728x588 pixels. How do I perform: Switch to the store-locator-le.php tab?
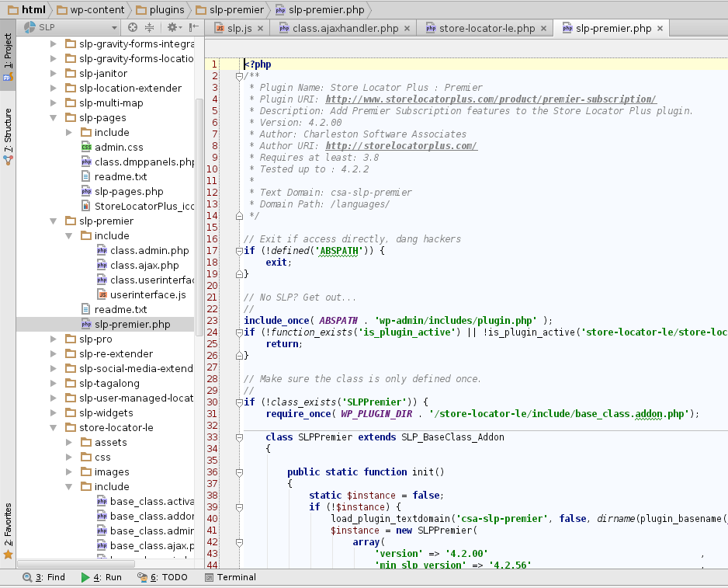pyautogui.click(x=486, y=29)
